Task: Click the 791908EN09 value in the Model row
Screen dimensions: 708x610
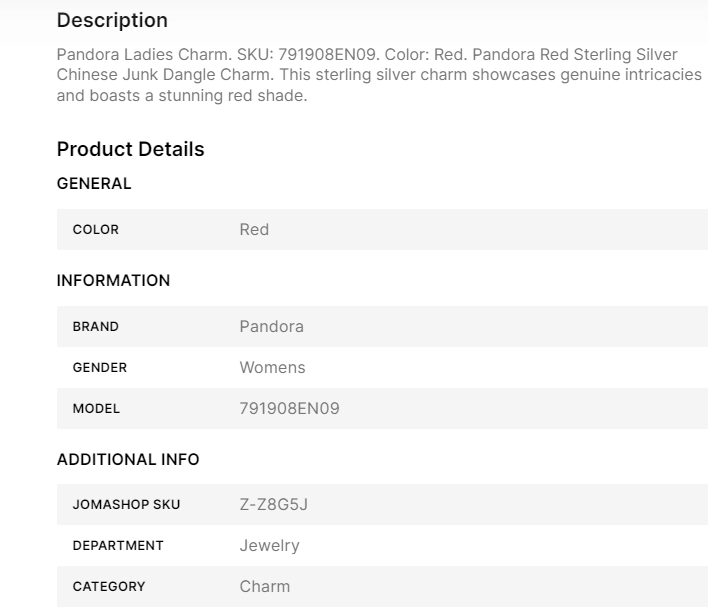Action: coord(289,409)
